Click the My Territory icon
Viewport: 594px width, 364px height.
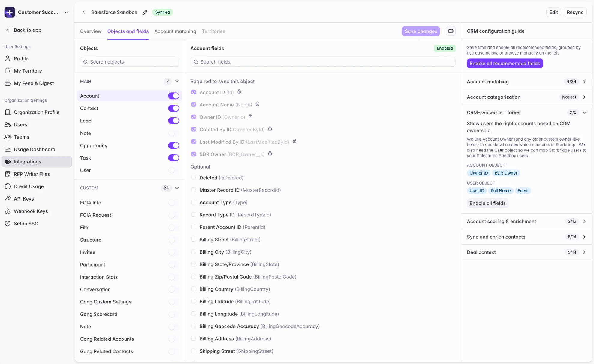pyautogui.click(x=8, y=71)
